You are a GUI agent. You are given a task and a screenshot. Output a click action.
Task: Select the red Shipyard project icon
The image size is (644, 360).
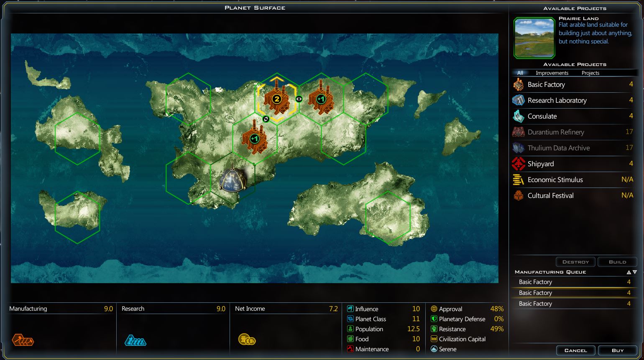(x=519, y=164)
